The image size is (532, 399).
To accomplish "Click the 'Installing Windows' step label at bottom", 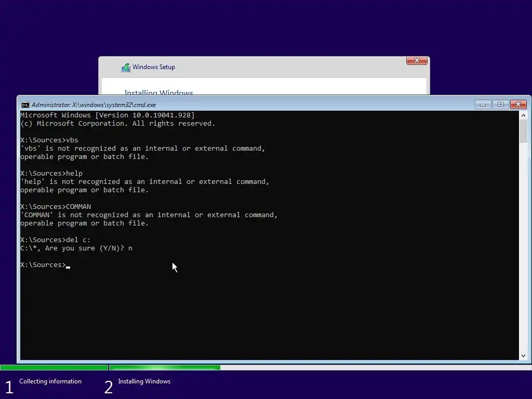I will tap(144, 381).
